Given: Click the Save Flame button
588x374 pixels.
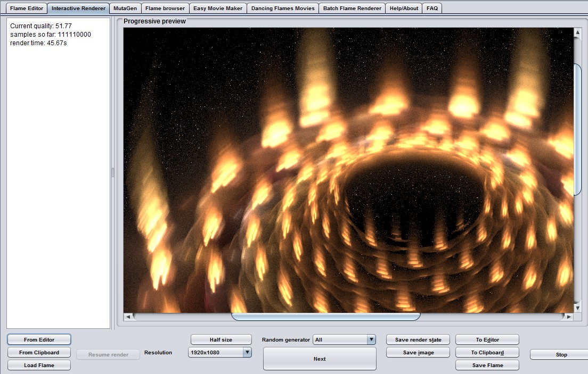Looking at the screenshot, I should click(487, 365).
